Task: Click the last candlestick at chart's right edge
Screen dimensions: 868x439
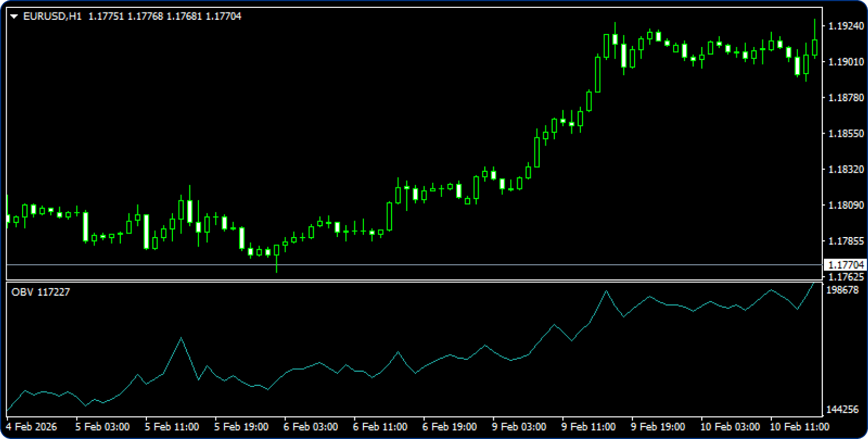Action: 815,48
